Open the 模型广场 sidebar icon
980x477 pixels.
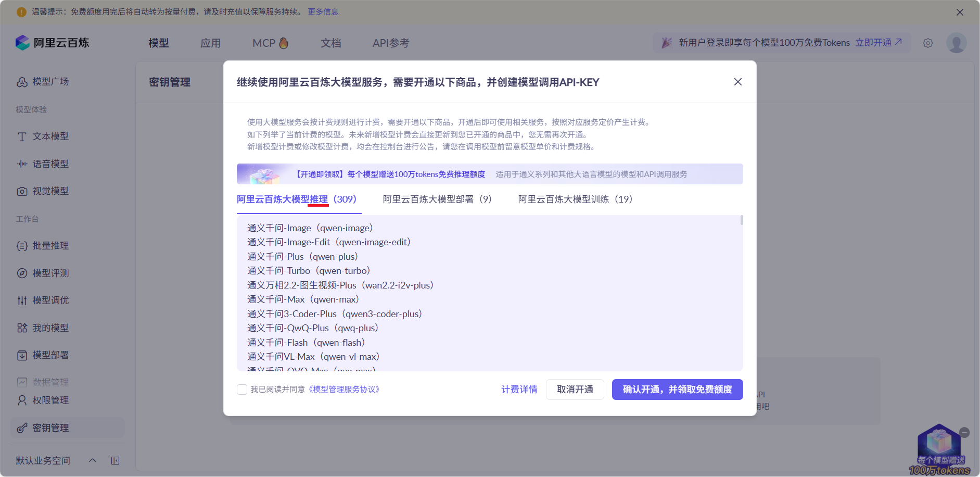pyautogui.click(x=22, y=82)
